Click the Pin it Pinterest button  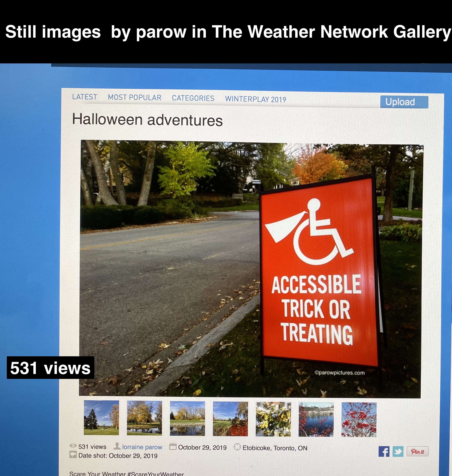point(417,451)
